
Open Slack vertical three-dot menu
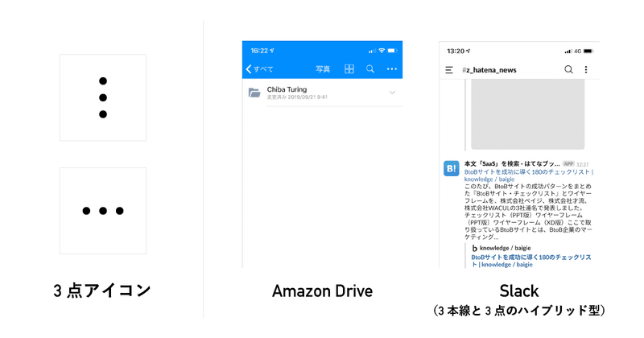pos(586,69)
